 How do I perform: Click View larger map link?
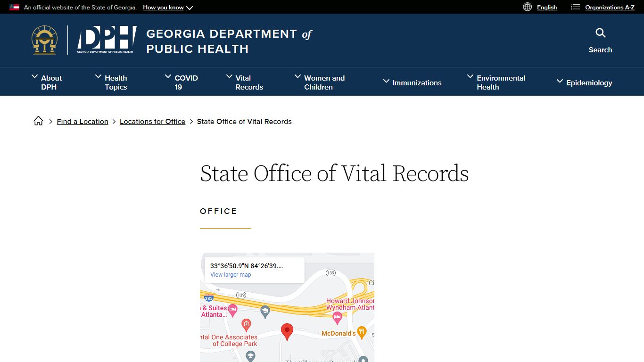231,275
